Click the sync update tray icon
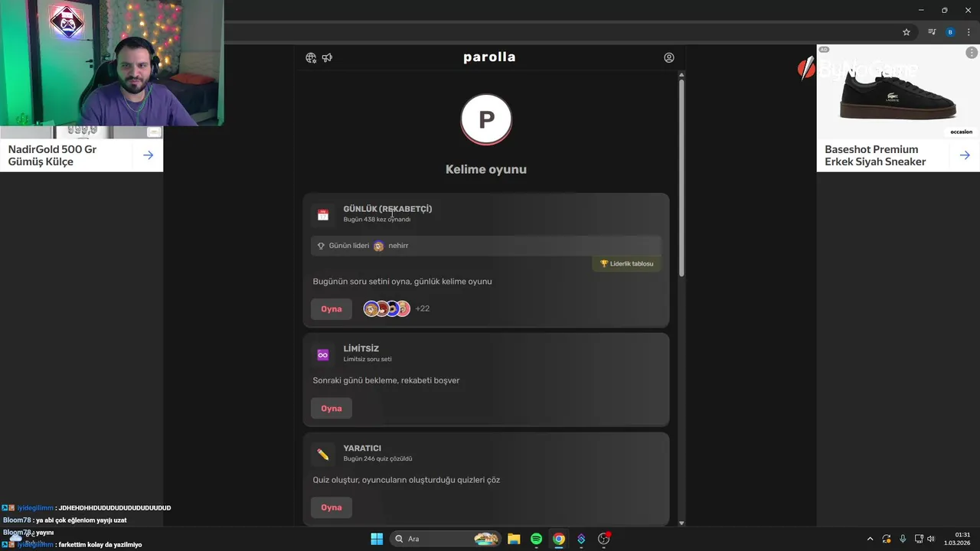 pyautogui.click(x=887, y=539)
